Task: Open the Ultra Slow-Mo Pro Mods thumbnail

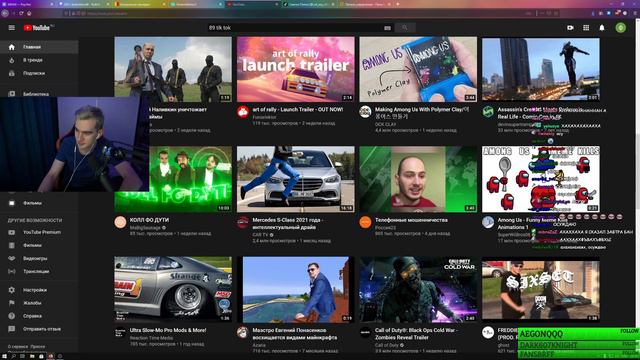Action: point(173,289)
